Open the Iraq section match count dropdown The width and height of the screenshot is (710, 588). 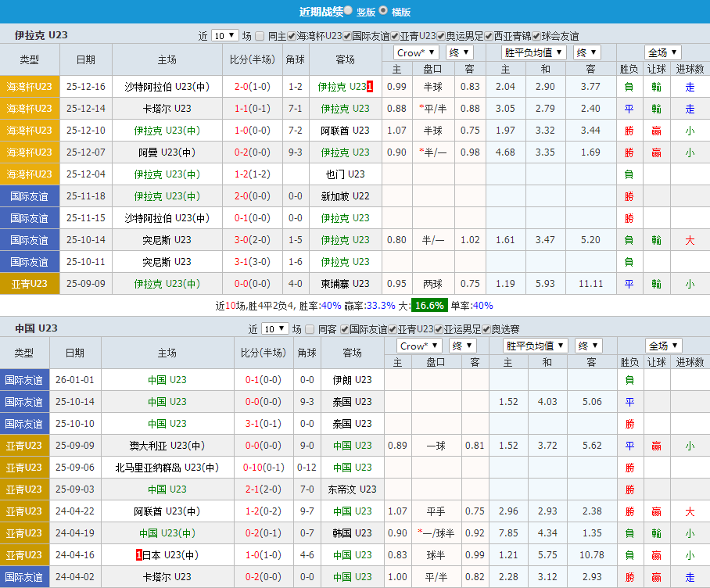(225, 34)
